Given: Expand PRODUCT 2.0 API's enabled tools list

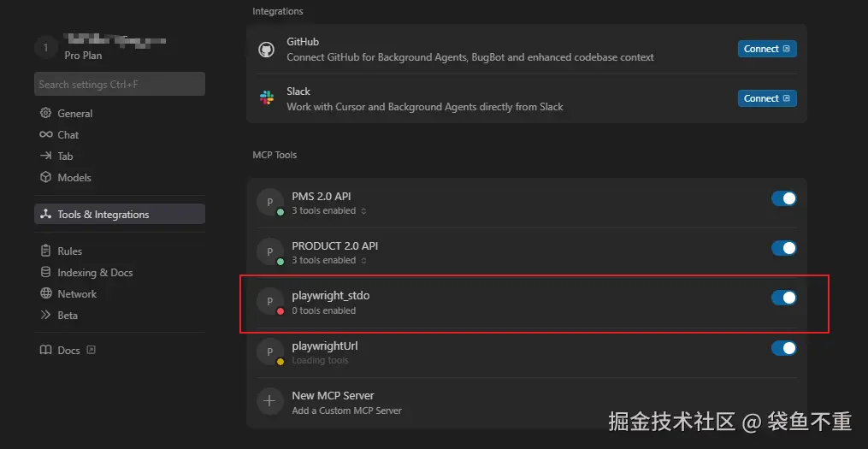Looking at the screenshot, I should pos(329,261).
